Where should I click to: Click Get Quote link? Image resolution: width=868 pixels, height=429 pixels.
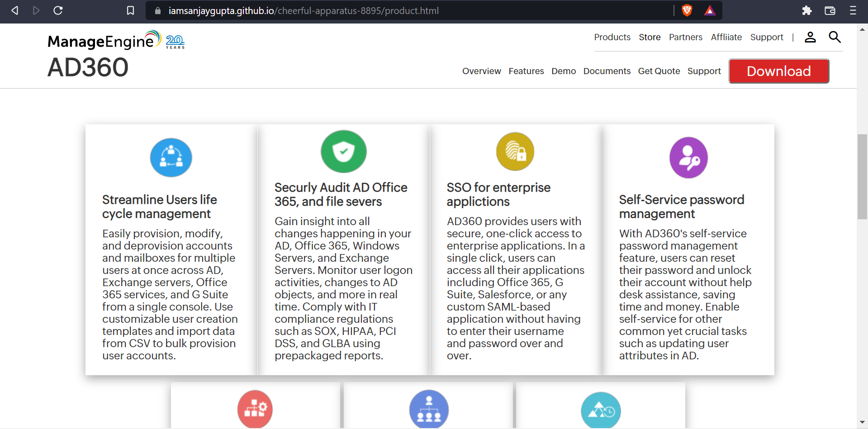click(x=659, y=71)
